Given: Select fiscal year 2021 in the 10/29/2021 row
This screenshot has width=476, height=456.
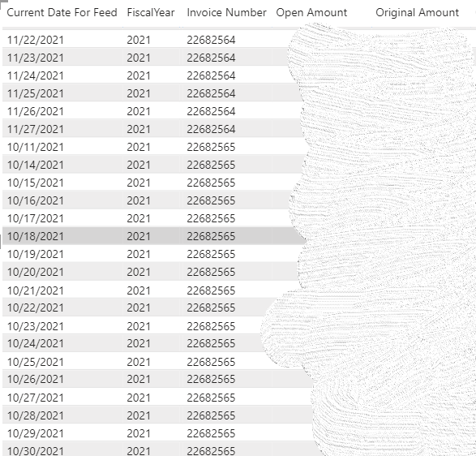Looking at the screenshot, I should (x=139, y=433).
